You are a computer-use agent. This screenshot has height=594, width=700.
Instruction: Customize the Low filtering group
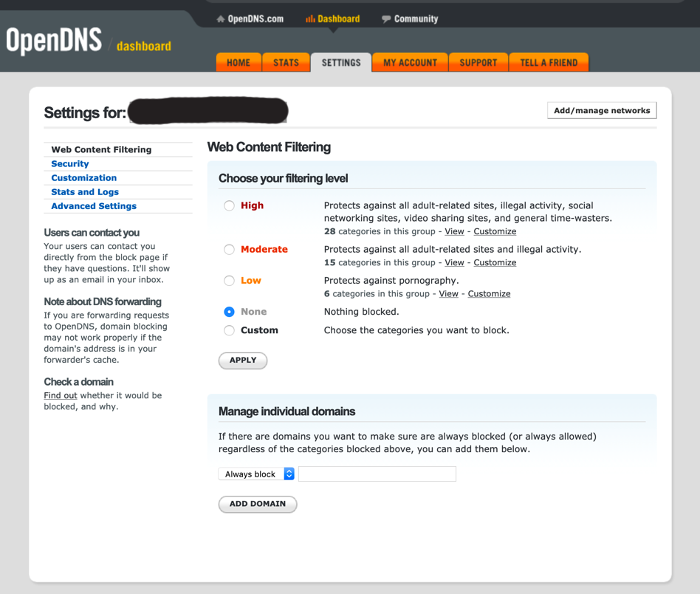(x=490, y=294)
